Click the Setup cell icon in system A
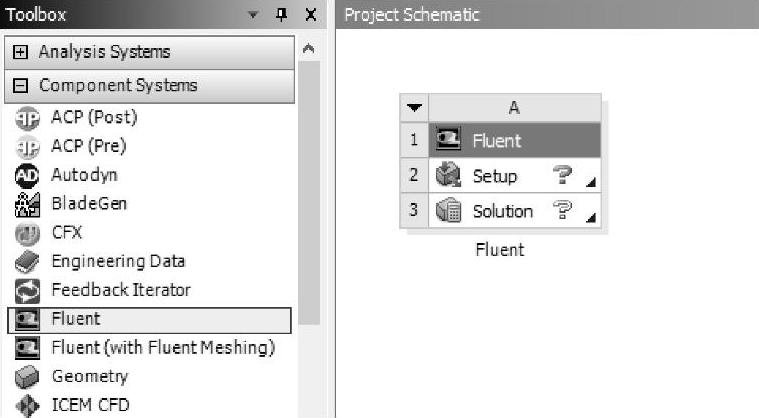The image size is (759, 418). pyautogui.click(x=449, y=177)
